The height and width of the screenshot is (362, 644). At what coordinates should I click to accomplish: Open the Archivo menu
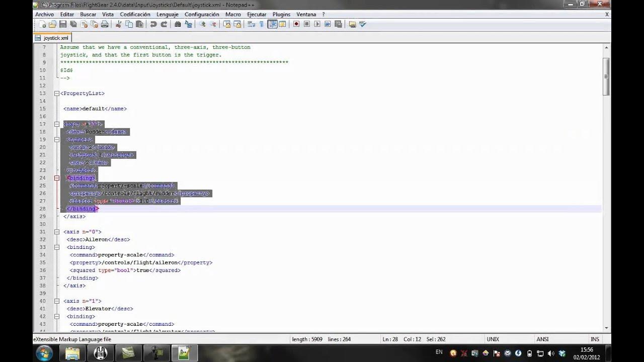pyautogui.click(x=44, y=15)
